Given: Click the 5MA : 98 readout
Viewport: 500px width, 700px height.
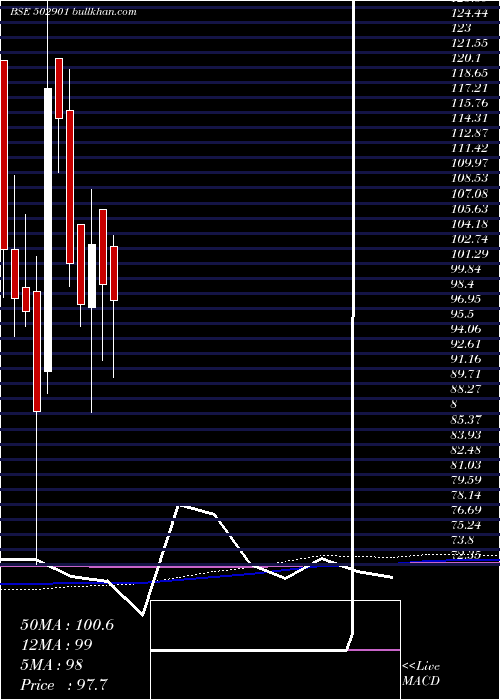Looking at the screenshot, I should pyautogui.click(x=52, y=665).
